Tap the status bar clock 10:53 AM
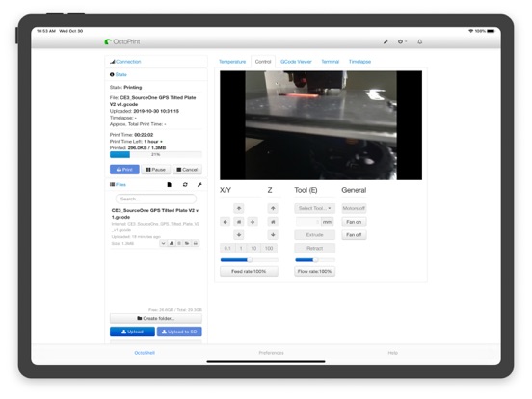Viewport: 532px width, 399px height. [x=46, y=31]
